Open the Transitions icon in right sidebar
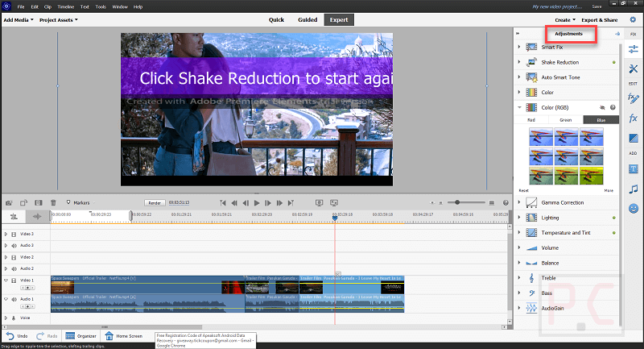This screenshot has height=349, width=644. [633, 138]
